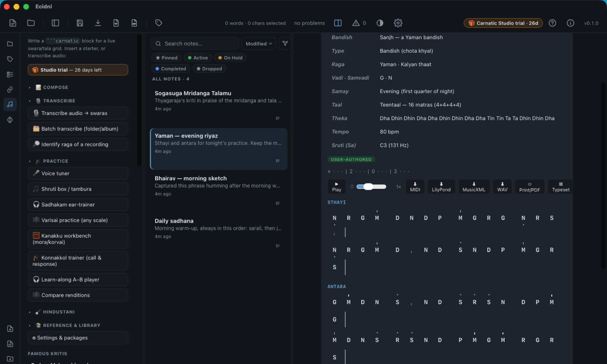Click the menu icon on Bhairav morning sketch note

(278, 203)
